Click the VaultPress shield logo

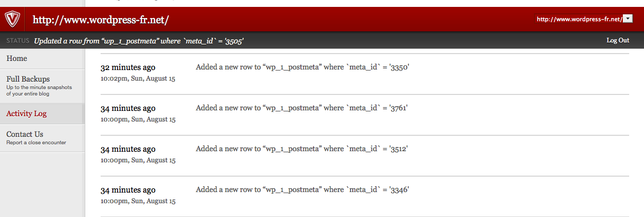click(12, 20)
